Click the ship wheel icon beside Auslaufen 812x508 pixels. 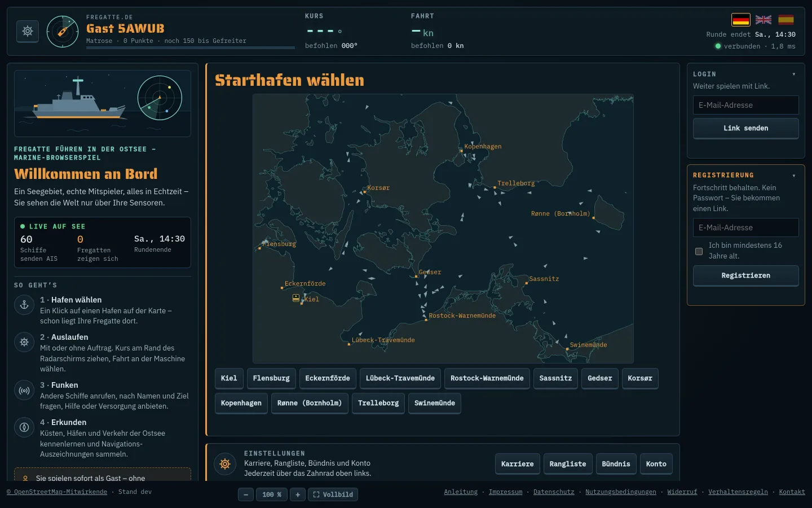tap(24, 342)
